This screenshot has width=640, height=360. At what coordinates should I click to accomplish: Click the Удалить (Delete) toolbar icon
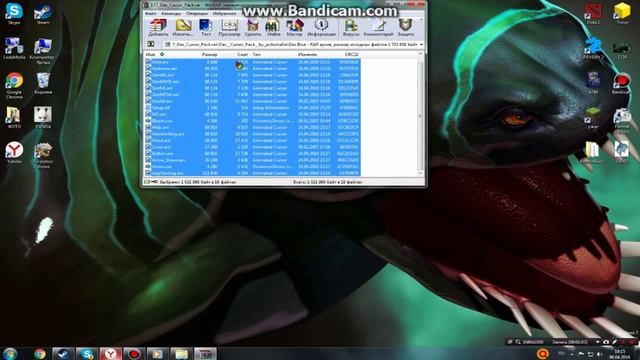tap(253, 28)
